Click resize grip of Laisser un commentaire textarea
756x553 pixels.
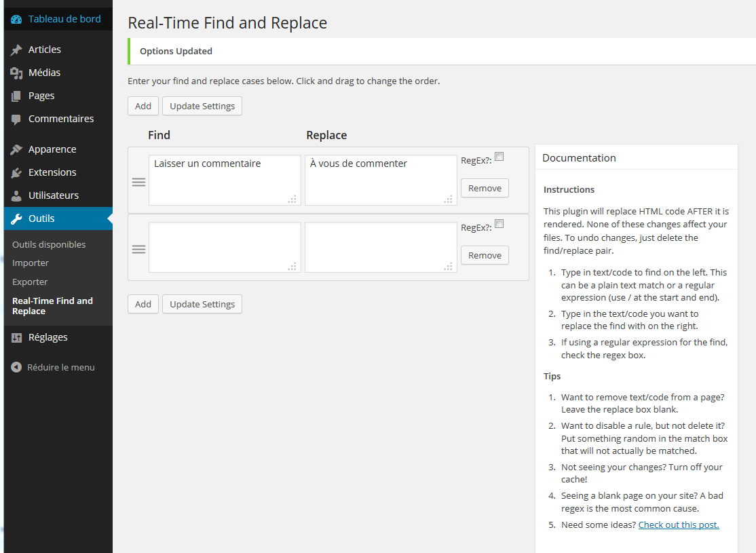coord(292,199)
